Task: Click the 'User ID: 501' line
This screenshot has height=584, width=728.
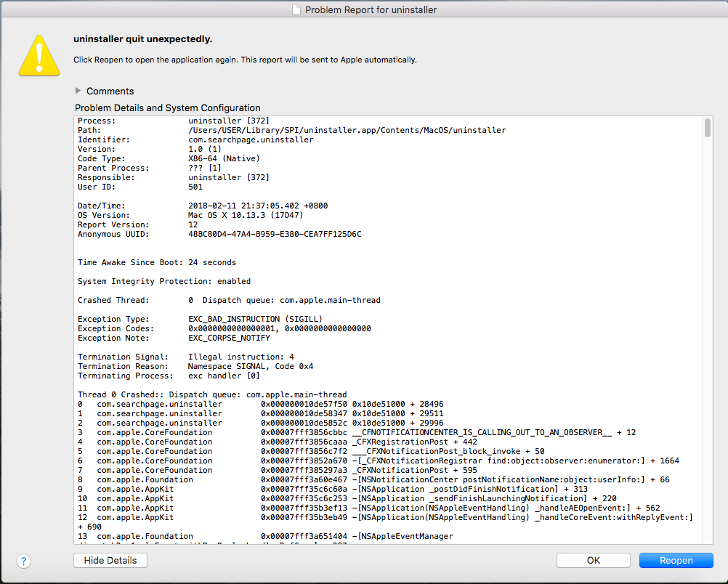Action: click(140, 187)
